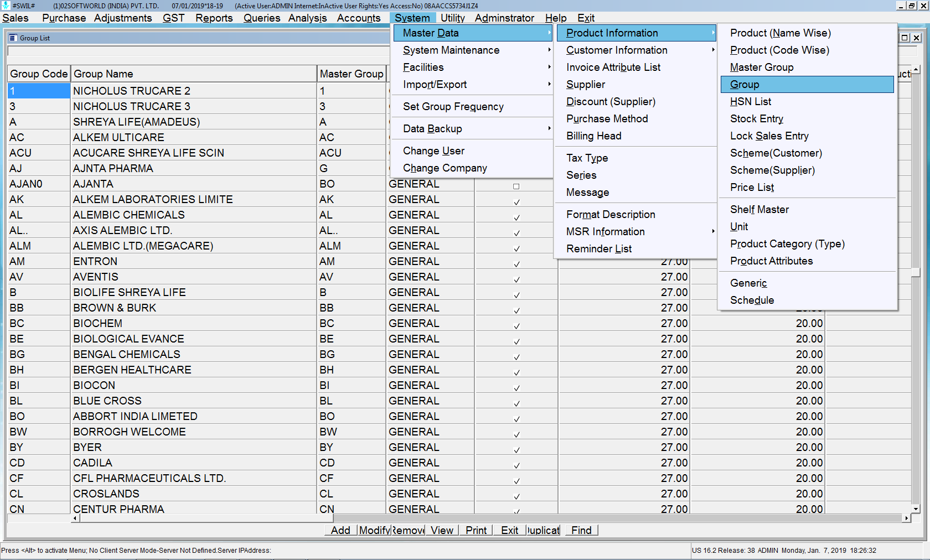Select Reminder List menu entry
This screenshot has width=930, height=560.
coord(636,249)
